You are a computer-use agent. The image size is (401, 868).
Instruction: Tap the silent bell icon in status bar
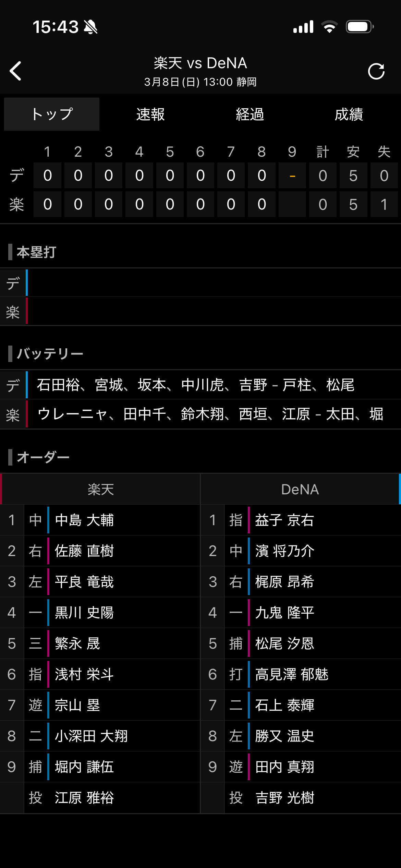click(91, 27)
